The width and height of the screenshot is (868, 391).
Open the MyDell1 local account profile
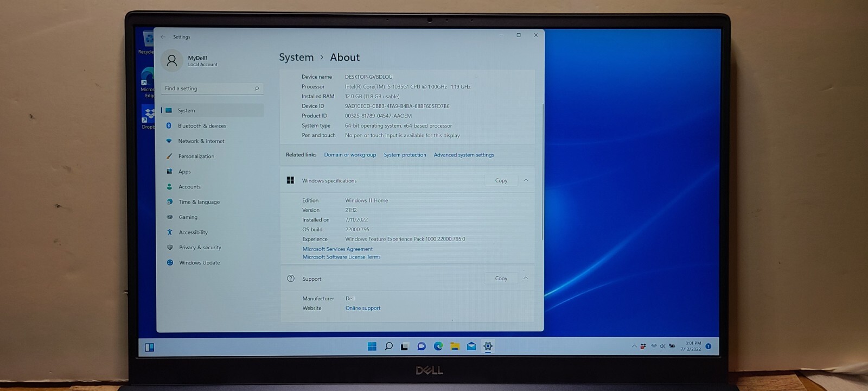click(x=190, y=61)
